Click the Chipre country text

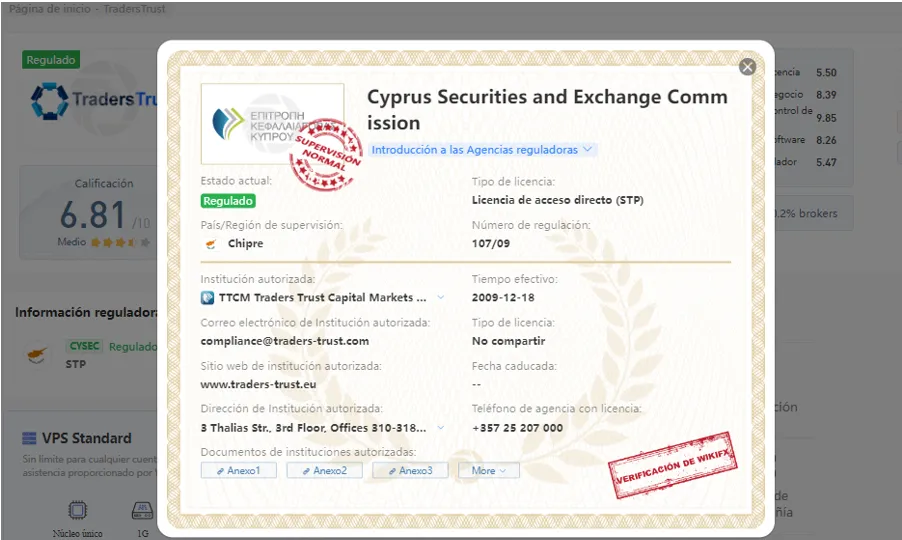pyautogui.click(x=245, y=243)
